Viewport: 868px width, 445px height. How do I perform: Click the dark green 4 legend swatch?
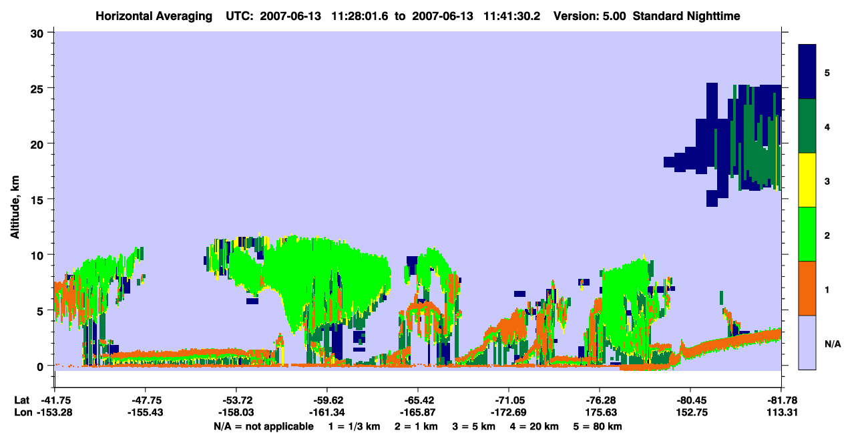tap(807, 126)
